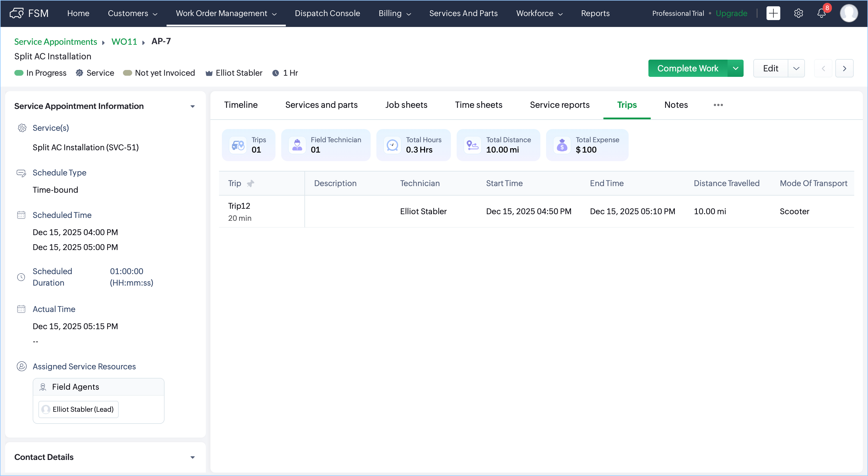Click the Total Expense money bag icon
This screenshot has width=868, height=476.
[x=562, y=145]
